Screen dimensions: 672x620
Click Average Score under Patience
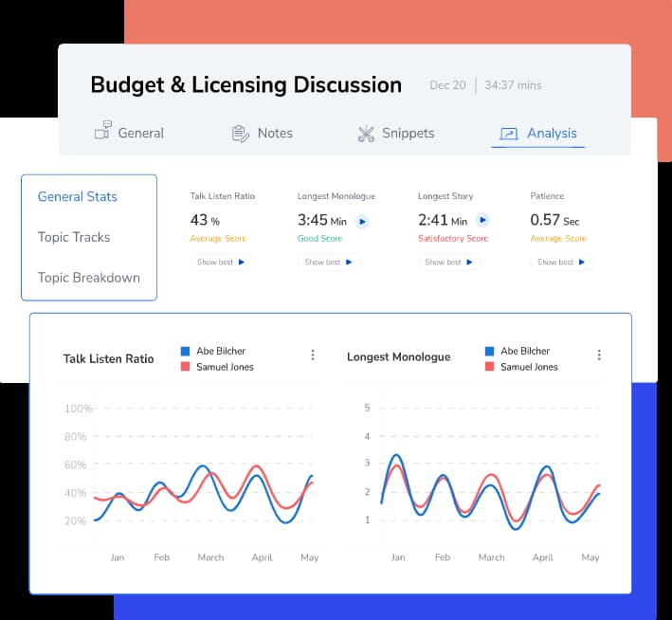(558, 238)
